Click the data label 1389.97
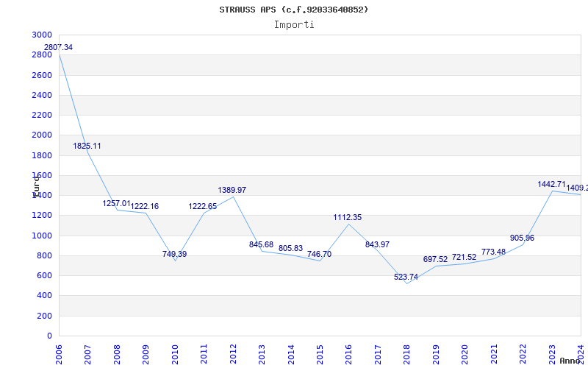 coord(232,190)
